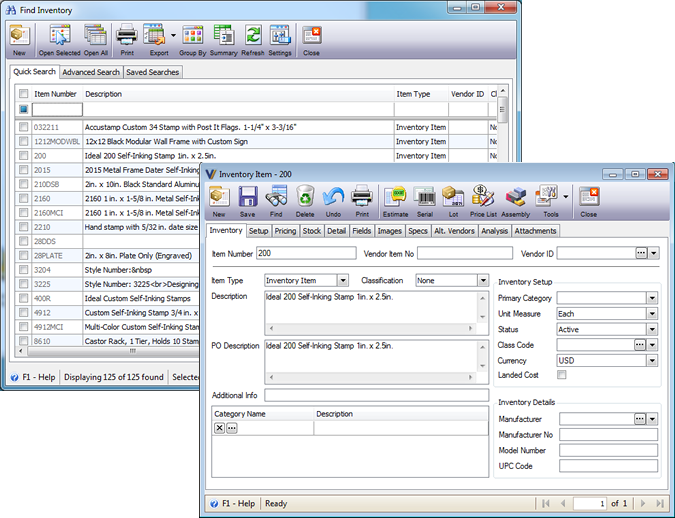Check the box for item 200 row
The width and height of the screenshot is (675, 518).
(24, 155)
